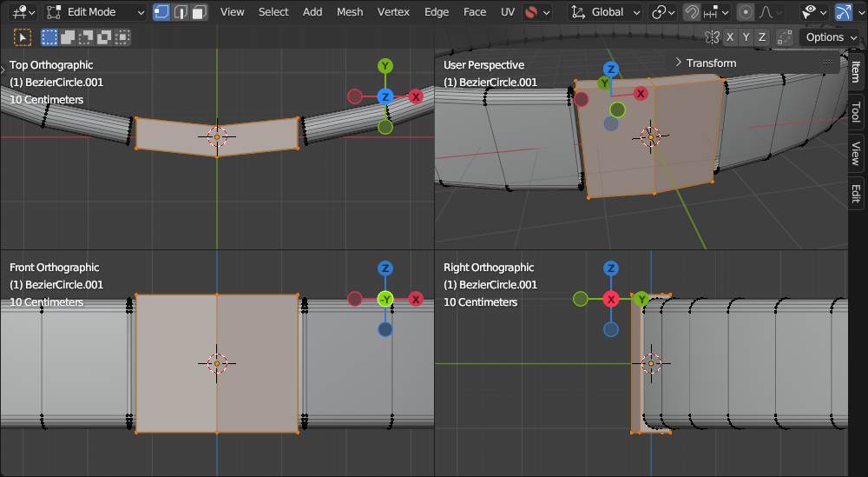Choose extend selection mode
The height and width of the screenshot is (477, 868).
(68, 37)
